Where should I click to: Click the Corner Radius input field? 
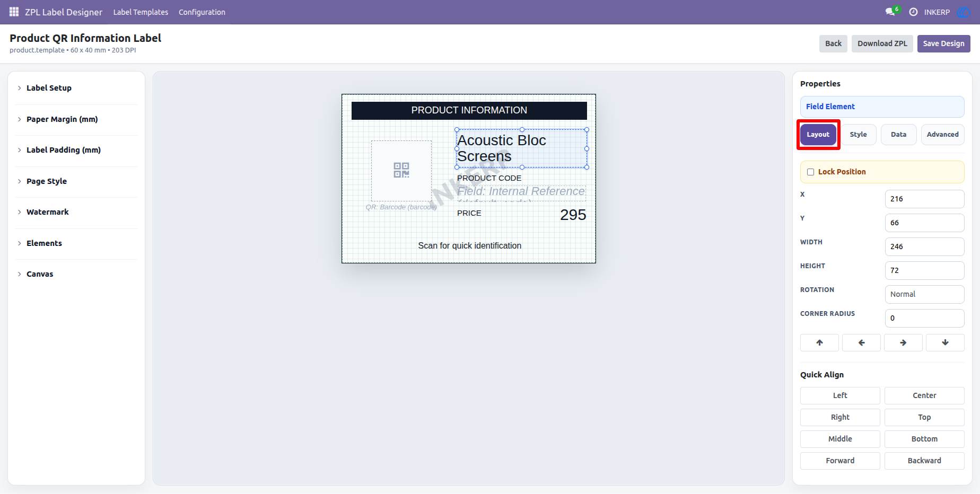coord(924,318)
